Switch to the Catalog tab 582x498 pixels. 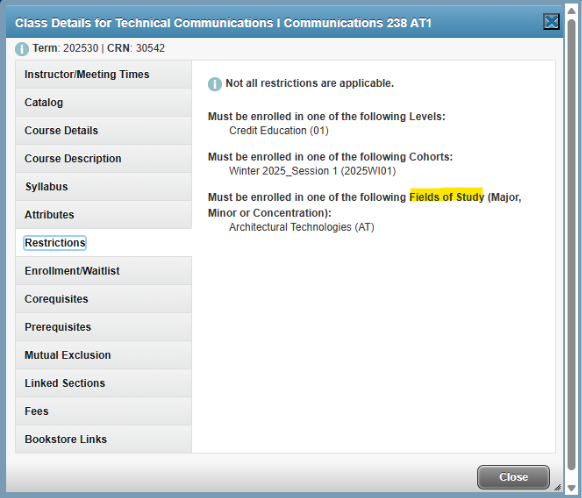tap(104, 102)
